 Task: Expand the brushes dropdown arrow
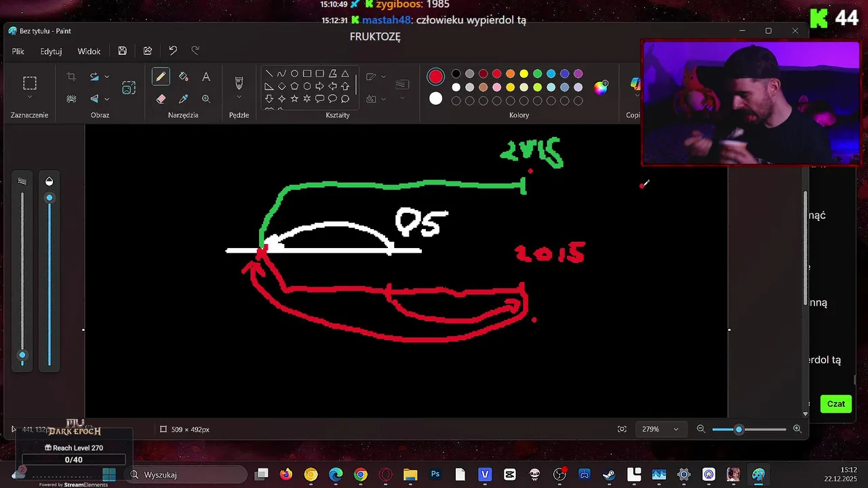[239, 98]
